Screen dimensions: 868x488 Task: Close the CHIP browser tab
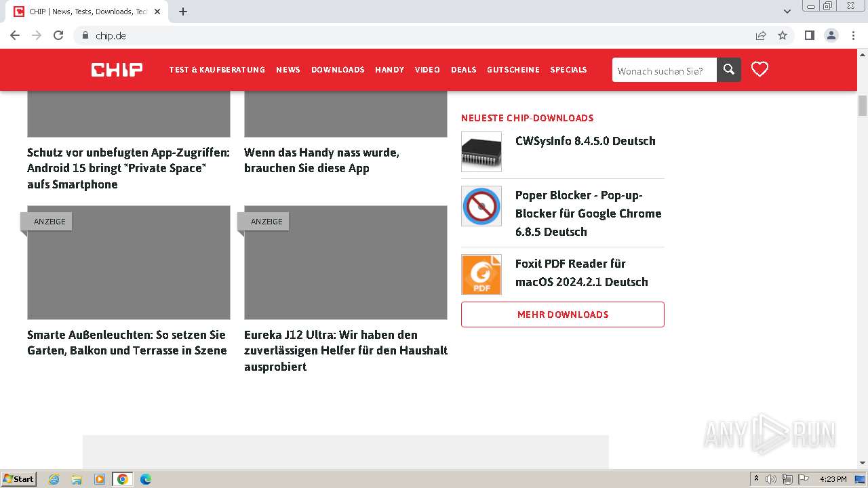157,12
